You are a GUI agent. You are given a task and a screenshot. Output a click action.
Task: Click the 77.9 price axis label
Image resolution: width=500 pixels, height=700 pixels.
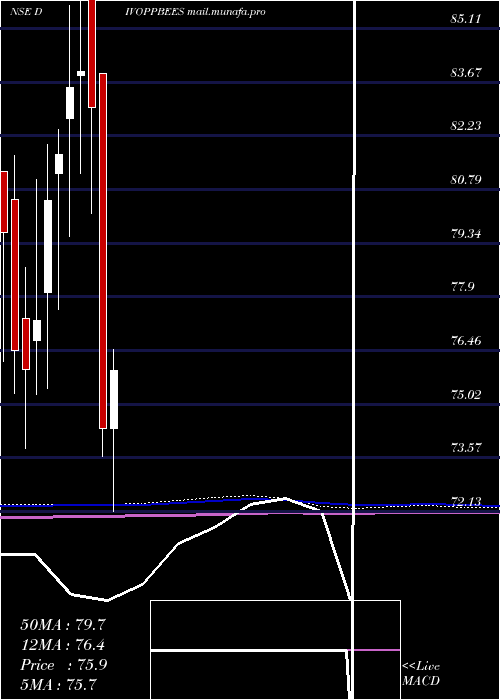[462, 287]
